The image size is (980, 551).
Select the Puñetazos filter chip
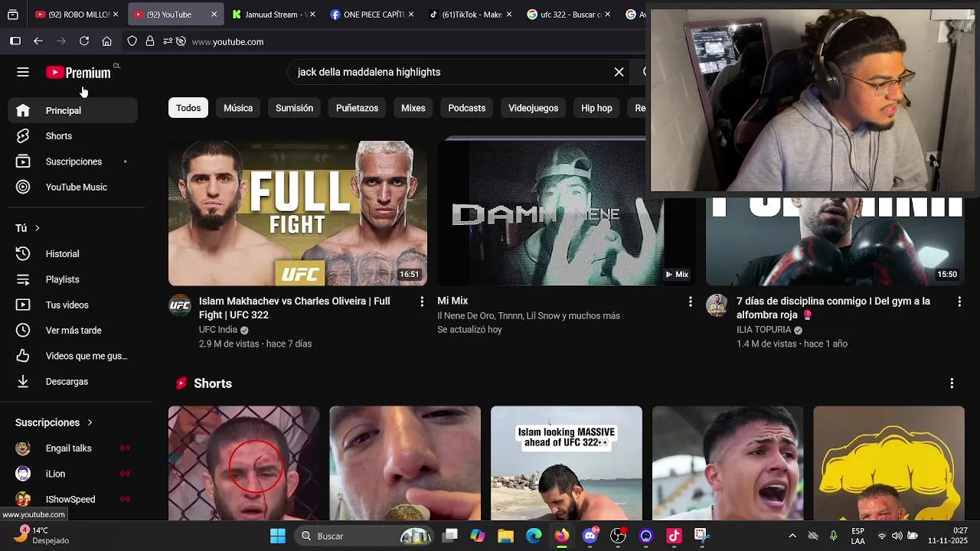click(357, 108)
